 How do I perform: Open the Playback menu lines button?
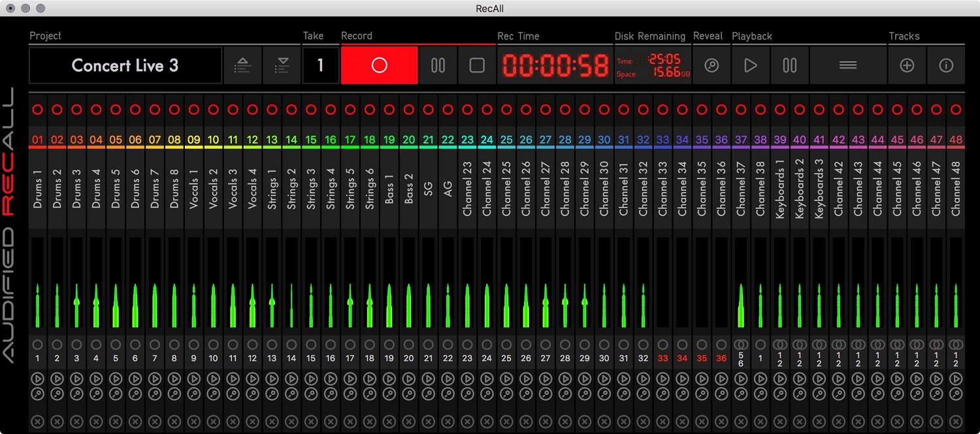click(x=848, y=65)
